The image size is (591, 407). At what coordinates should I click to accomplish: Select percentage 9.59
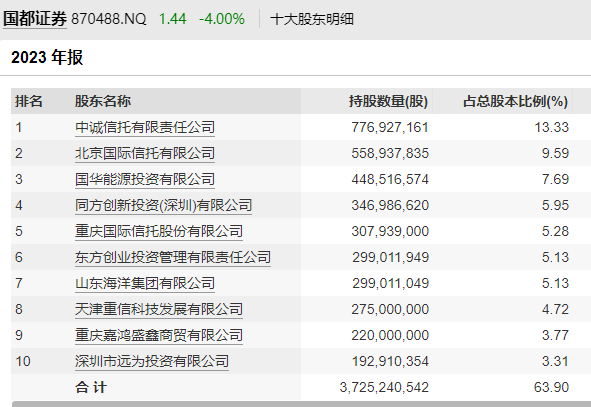pyautogui.click(x=555, y=153)
